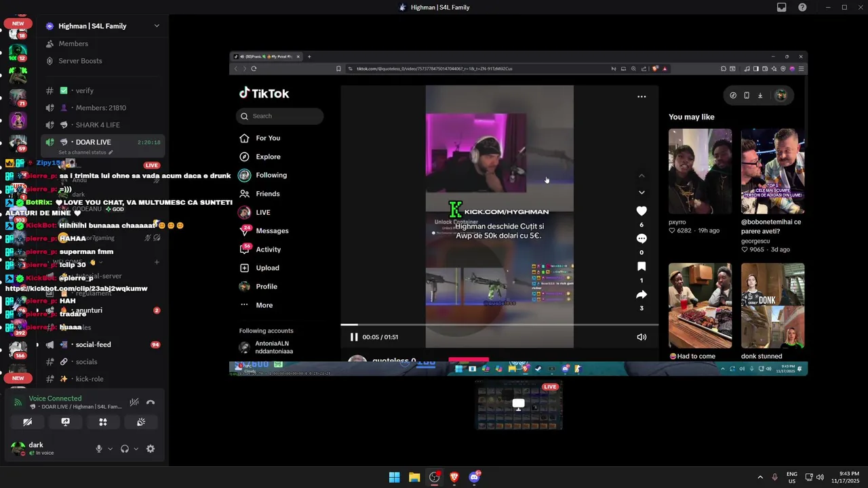Expand headphone output device options arrow
The height and width of the screenshot is (488, 868).
point(136,449)
